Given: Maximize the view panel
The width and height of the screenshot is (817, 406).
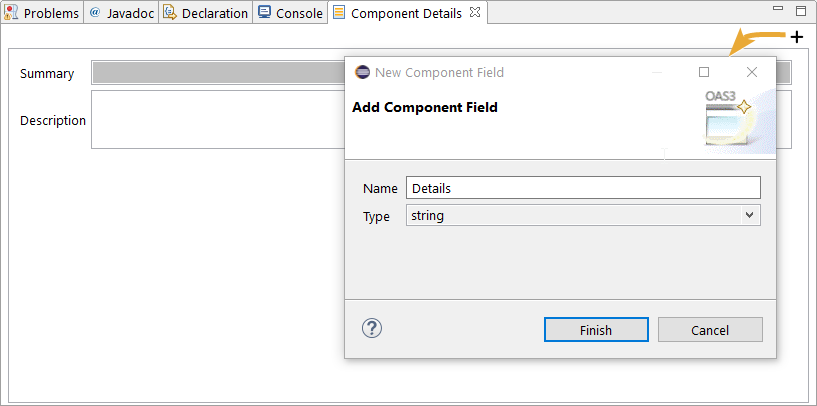Looking at the screenshot, I should (x=801, y=11).
